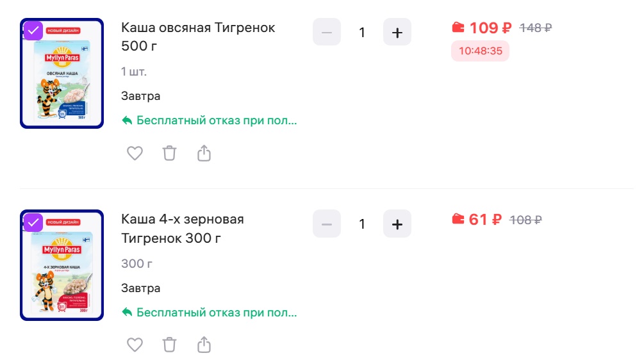Click the 10:48:35 discount timer badge

tap(480, 51)
